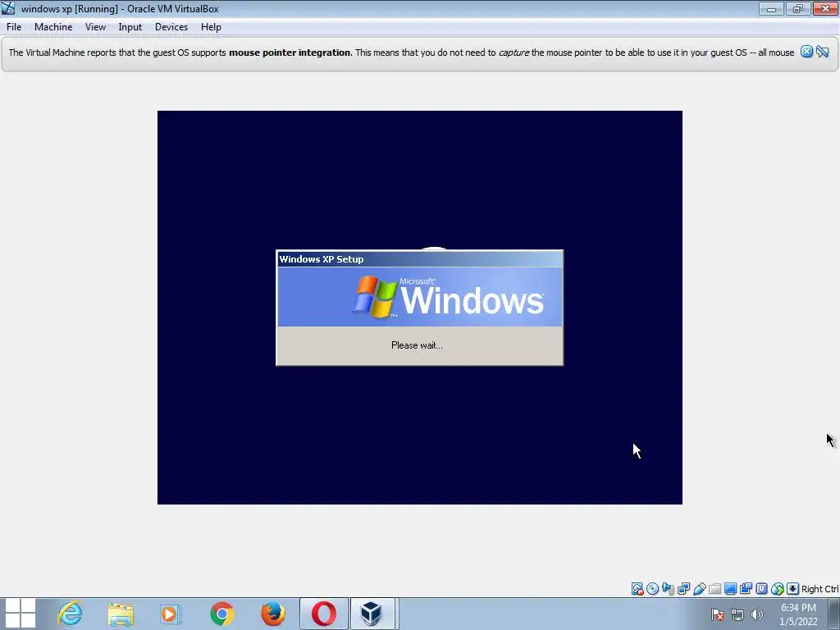Click the VirtualBox window title icon
The image size is (840, 630).
point(8,8)
